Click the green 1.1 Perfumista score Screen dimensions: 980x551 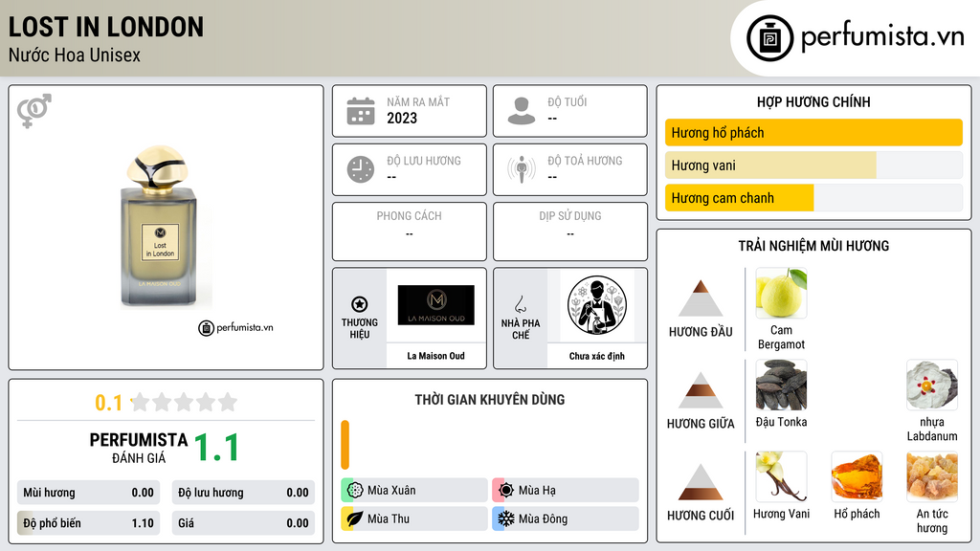click(216, 448)
